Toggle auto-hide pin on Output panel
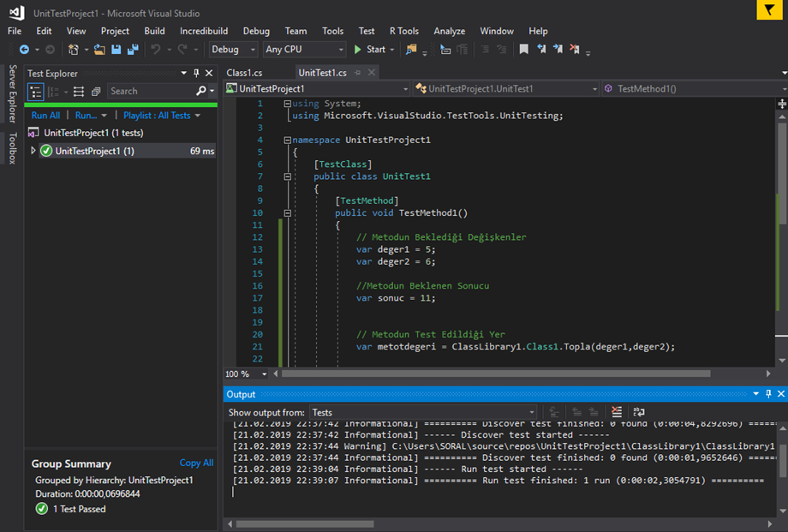The width and height of the screenshot is (788, 532). (768, 394)
